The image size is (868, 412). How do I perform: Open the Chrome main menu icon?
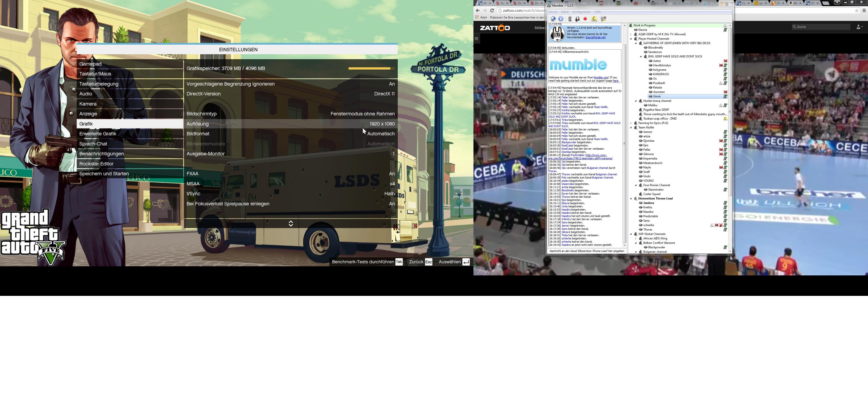pyautogui.click(x=864, y=10)
